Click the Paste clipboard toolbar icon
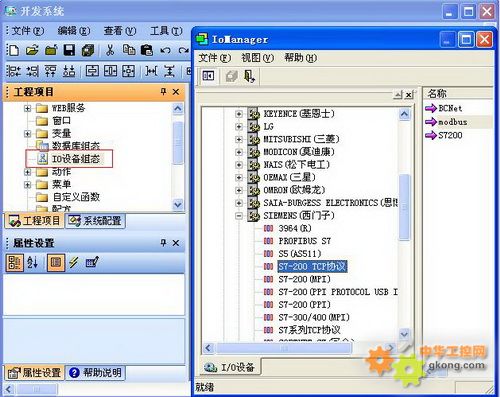 (147, 50)
